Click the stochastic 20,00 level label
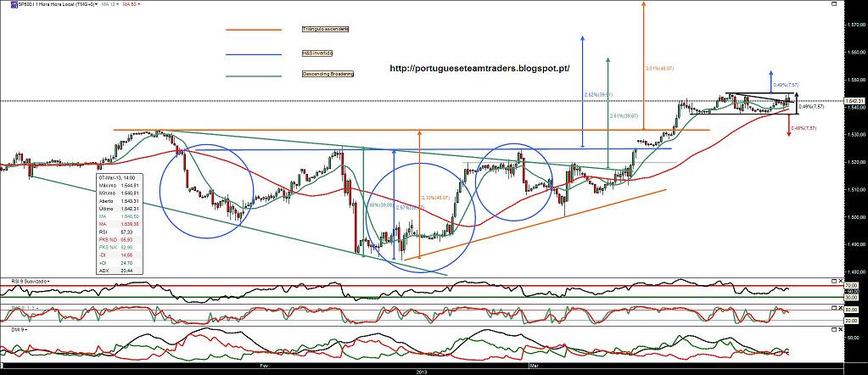This screenshot has height=375, width=868. coord(853,319)
